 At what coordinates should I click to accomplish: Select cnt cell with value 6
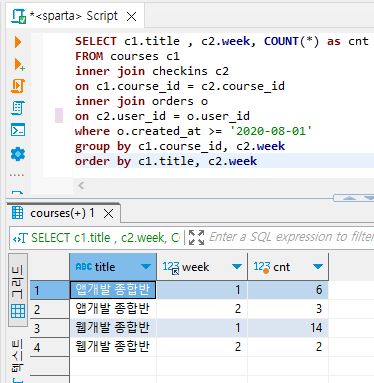[288, 290]
